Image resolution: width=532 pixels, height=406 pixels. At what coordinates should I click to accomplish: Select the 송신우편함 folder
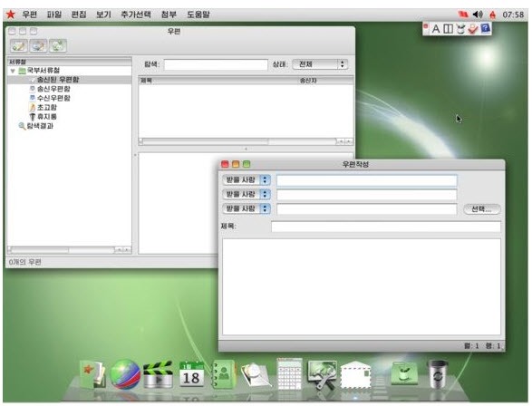(53, 89)
